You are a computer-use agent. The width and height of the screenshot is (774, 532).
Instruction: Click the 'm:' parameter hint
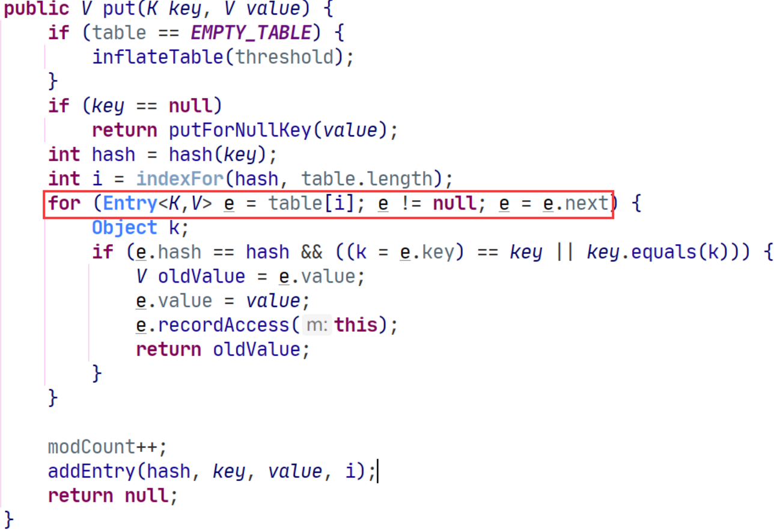[315, 326]
